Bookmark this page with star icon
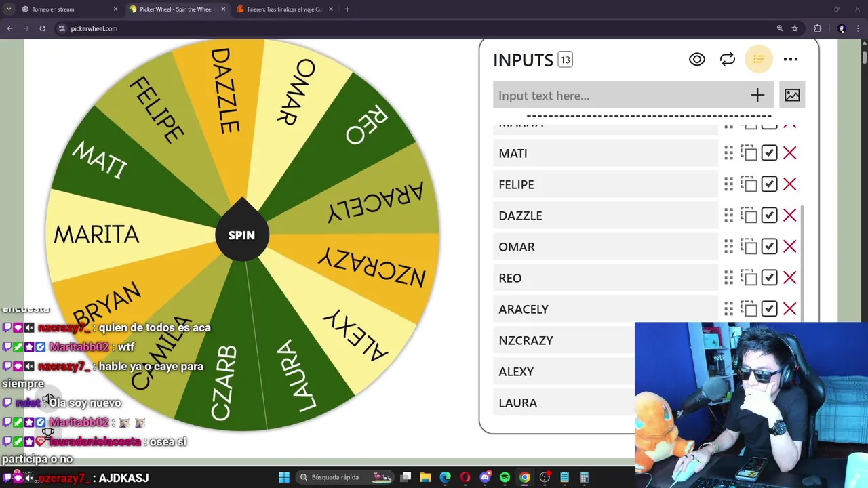This screenshot has width=868, height=488. [795, 28]
